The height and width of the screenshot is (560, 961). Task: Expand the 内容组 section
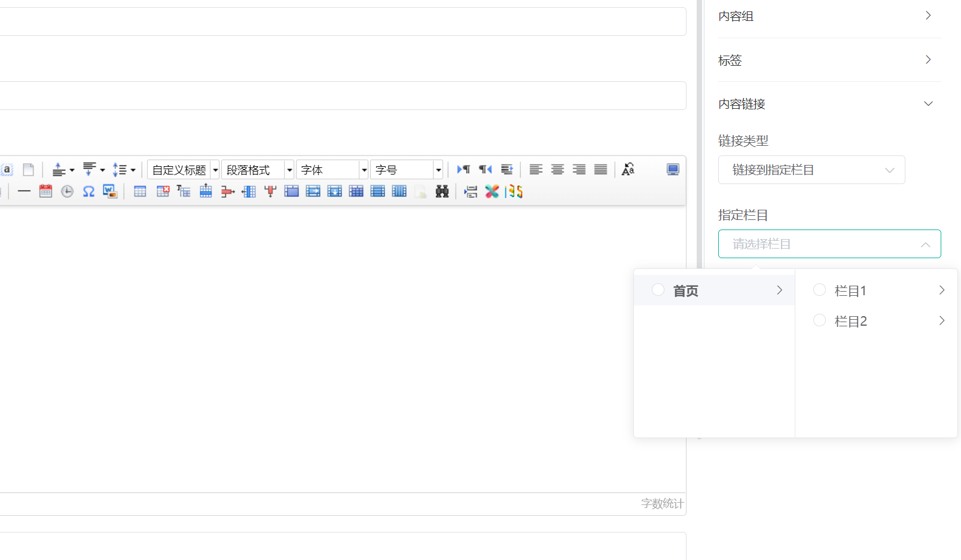click(x=829, y=16)
